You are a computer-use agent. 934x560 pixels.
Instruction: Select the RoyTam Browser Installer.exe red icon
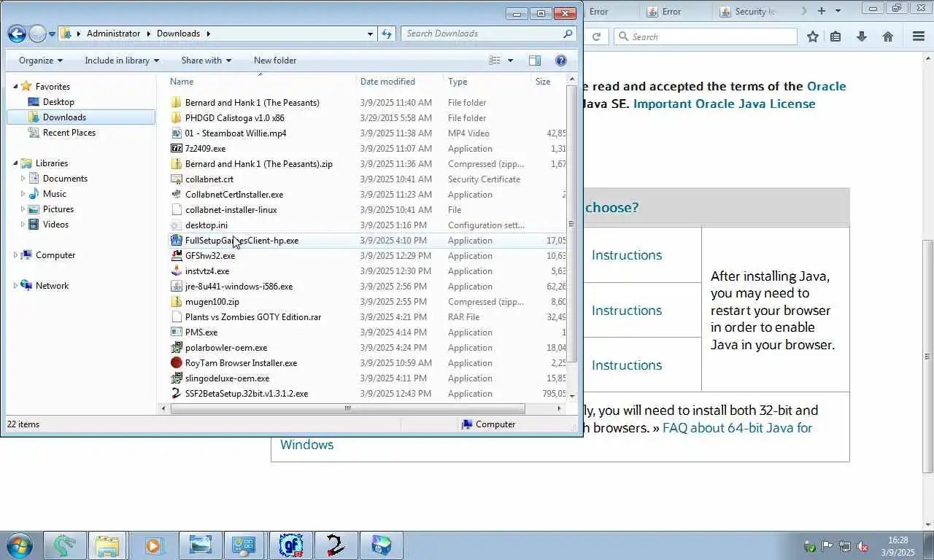(x=176, y=363)
